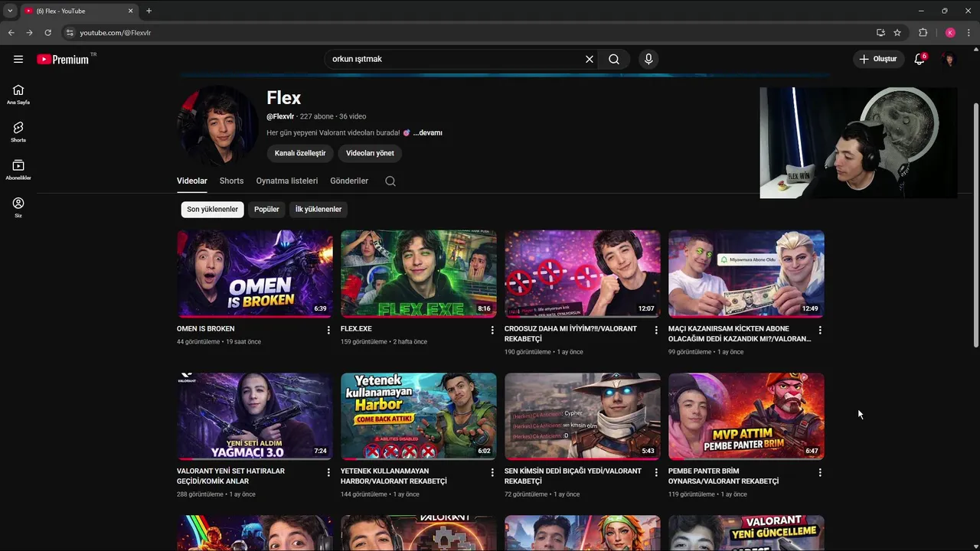View site information icon in address bar
This screenshot has width=980, height=551.
(x=70, y=33)
